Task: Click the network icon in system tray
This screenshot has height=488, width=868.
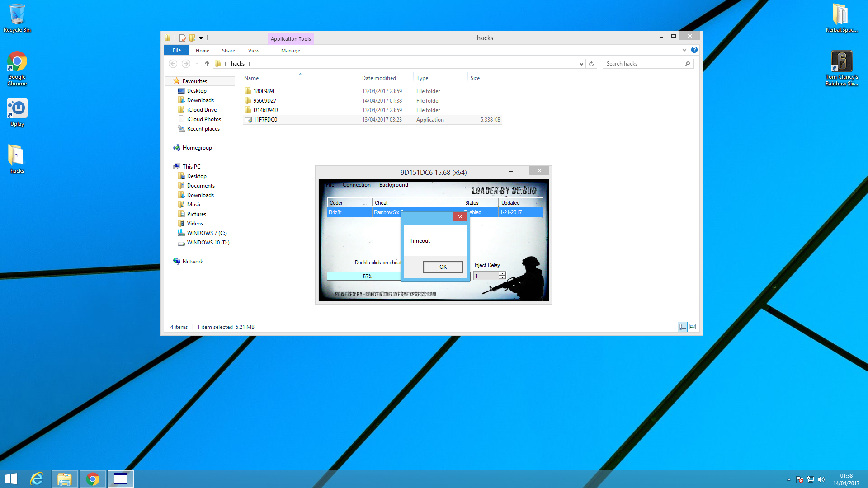Action: (x=811, y=479)
